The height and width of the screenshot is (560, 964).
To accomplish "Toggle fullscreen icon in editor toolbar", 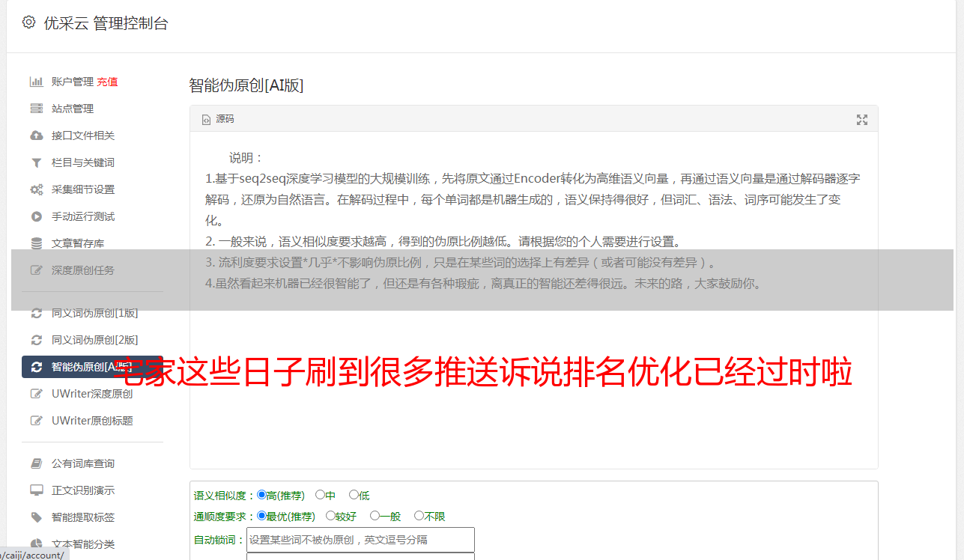I will pos(862,120).
